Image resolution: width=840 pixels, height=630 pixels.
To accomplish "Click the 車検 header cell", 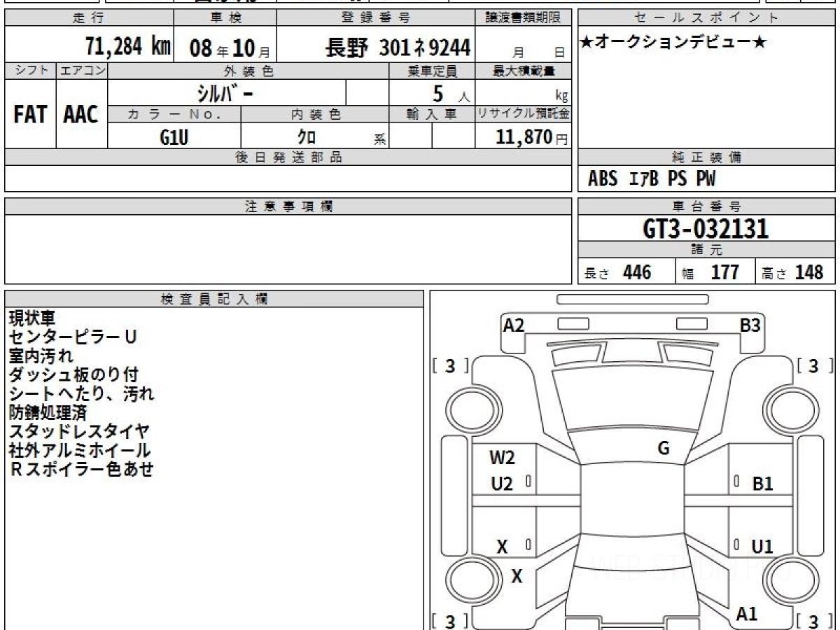I will click(x=225, y=17).
